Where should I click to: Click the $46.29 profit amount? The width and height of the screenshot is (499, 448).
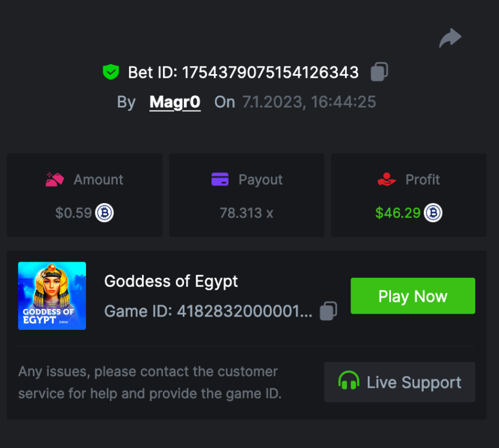[x=398, y=213]
